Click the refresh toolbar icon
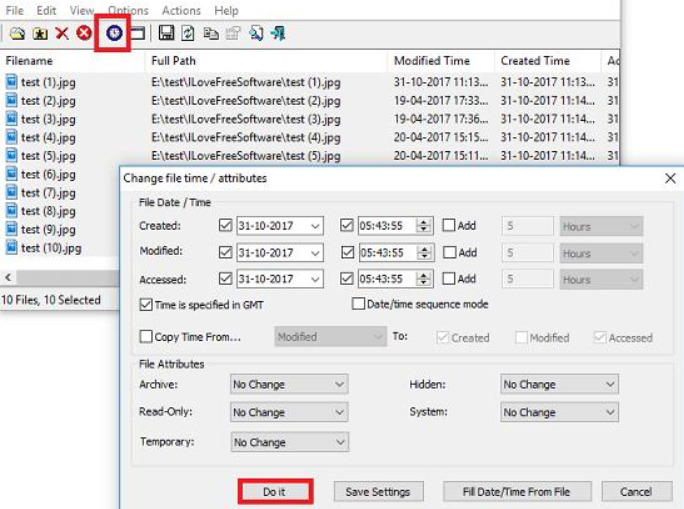Viewport: 684px width, 509px height. tap(188, 33)
